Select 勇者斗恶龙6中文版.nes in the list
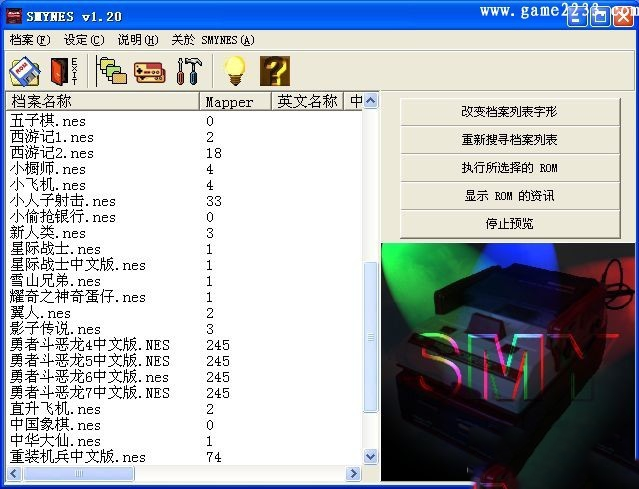Screen dimensions: 639x489 [x=90, y=377]
